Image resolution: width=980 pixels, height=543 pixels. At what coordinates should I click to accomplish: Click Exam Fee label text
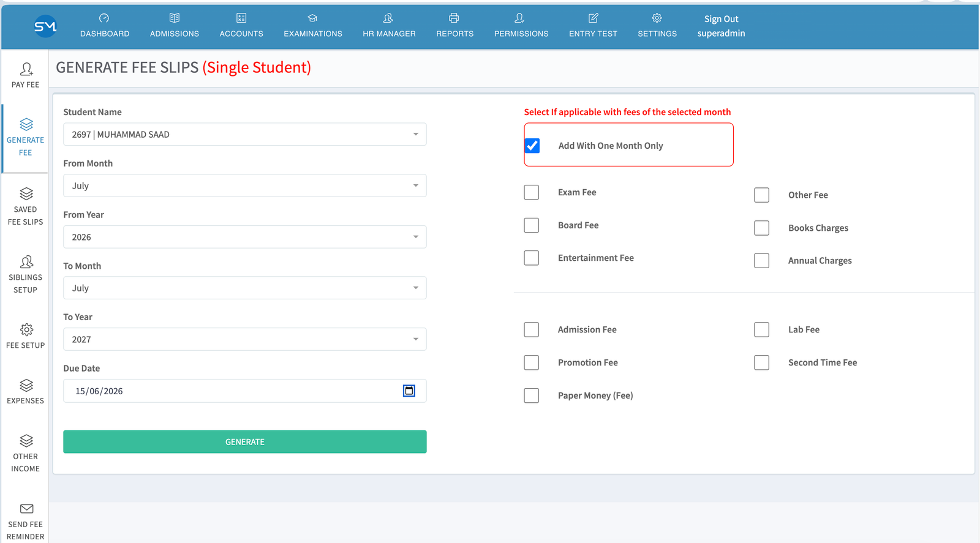click(x=577, y=192)
